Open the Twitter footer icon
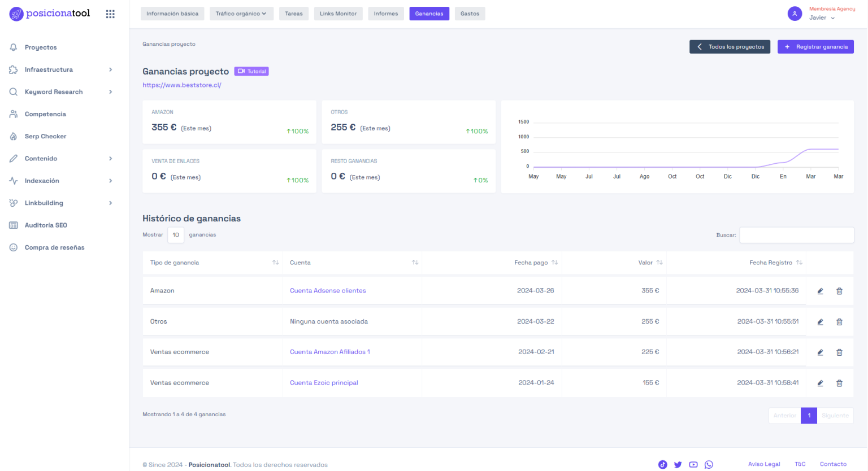The height and width of the screenshot is (471, 868). click(678, 465)
